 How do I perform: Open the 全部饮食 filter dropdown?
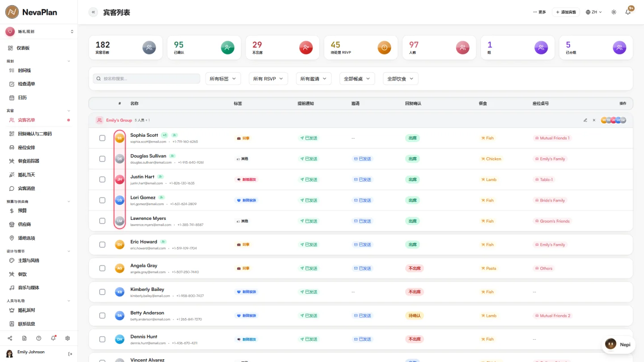[x=401, y=79]
